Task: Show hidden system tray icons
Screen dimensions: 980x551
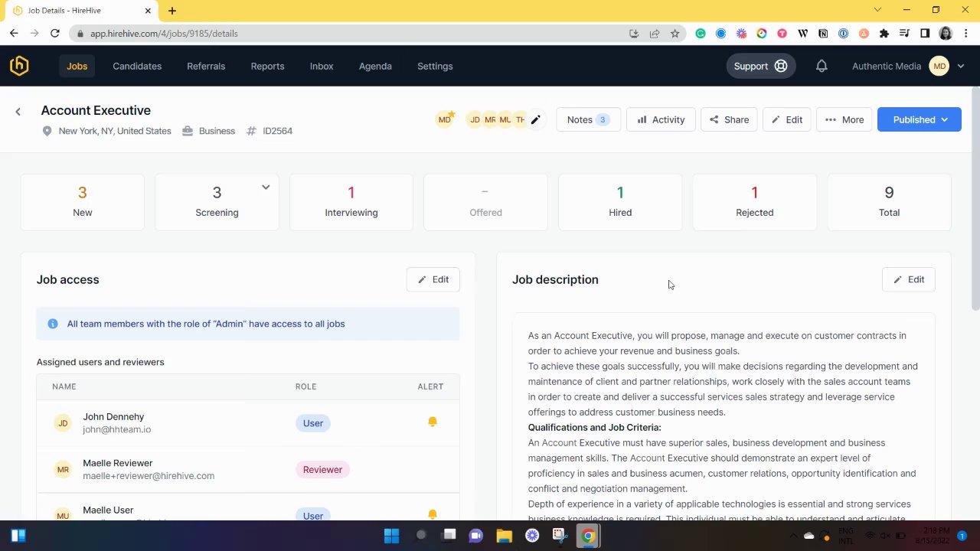Action: pos(793,536)
